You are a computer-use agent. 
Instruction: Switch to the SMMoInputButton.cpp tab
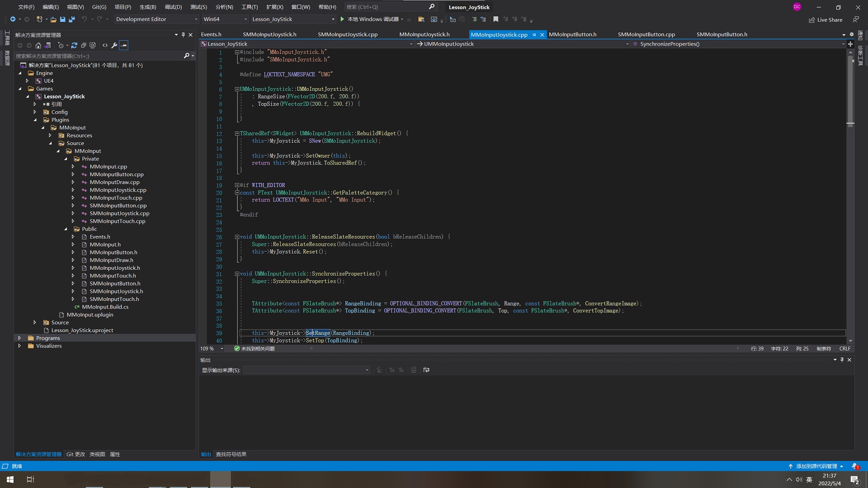coord(646,34)
